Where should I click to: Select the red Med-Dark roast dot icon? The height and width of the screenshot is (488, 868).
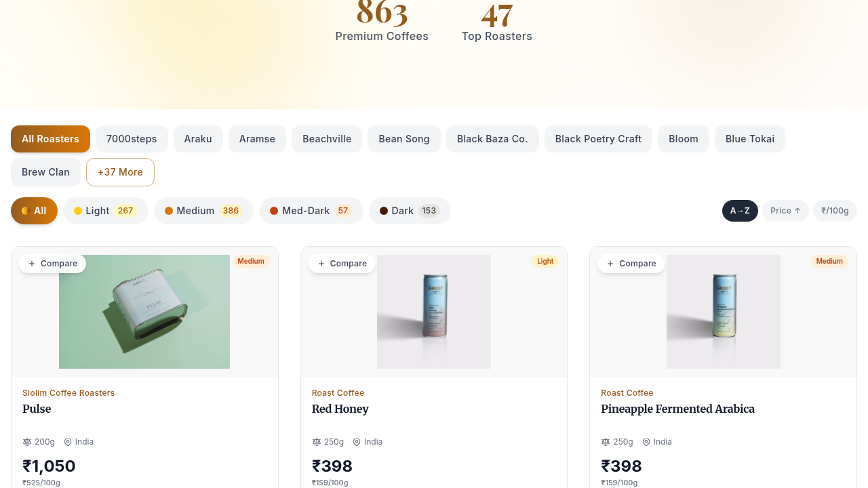coord(273,211)
